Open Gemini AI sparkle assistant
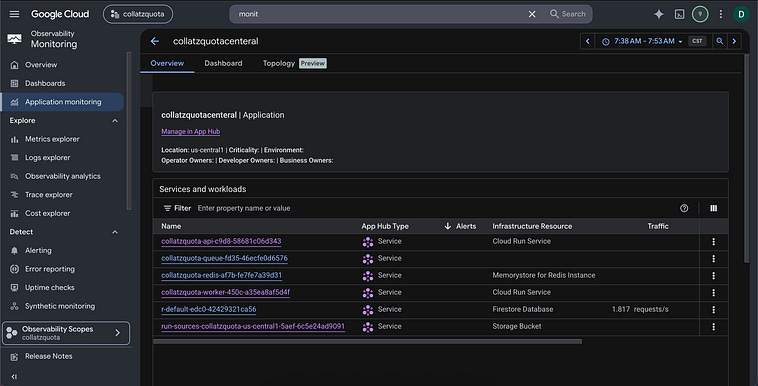This screenshot has width=758, height=386. [x=658, y=14]
